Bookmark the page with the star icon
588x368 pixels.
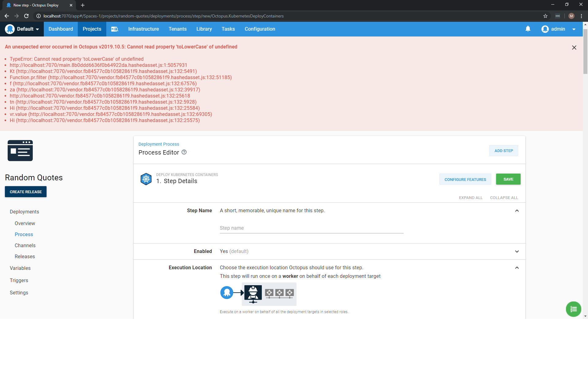pos(545,16)
